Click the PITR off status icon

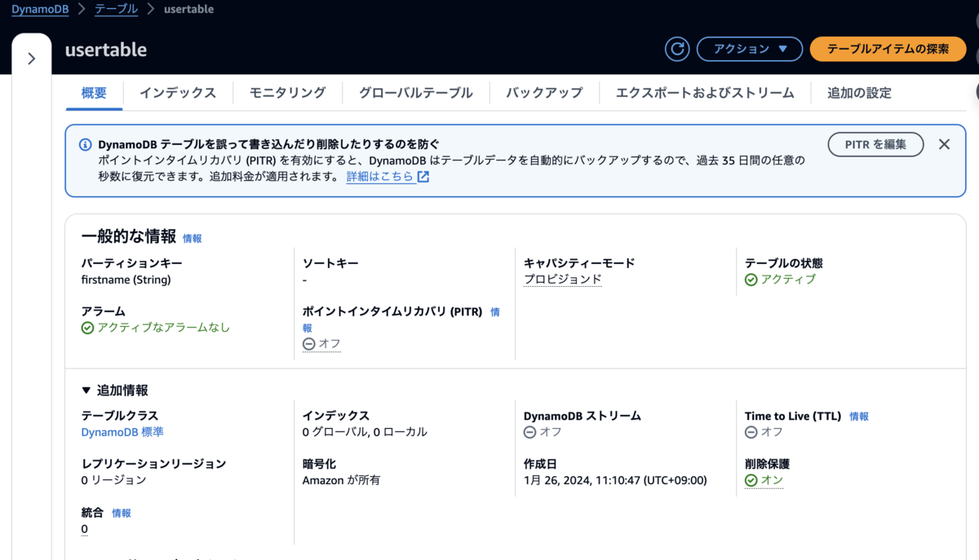tap(308, 344)
